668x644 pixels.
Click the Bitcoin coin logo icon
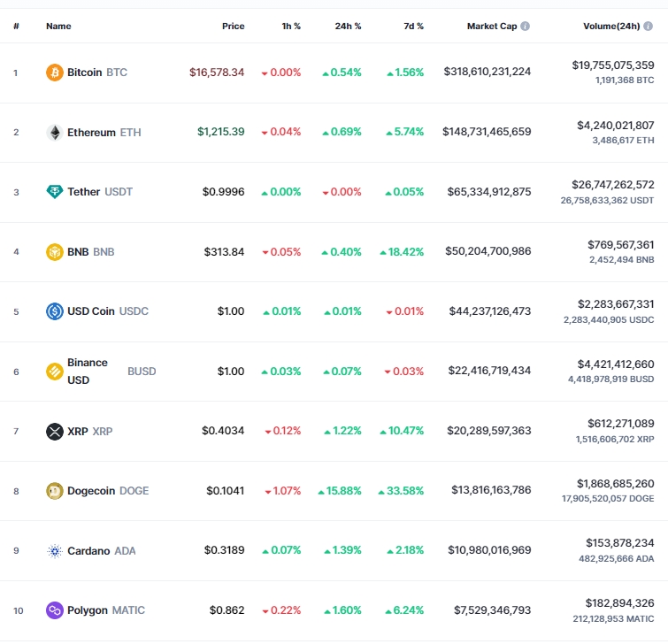point(55,73)
